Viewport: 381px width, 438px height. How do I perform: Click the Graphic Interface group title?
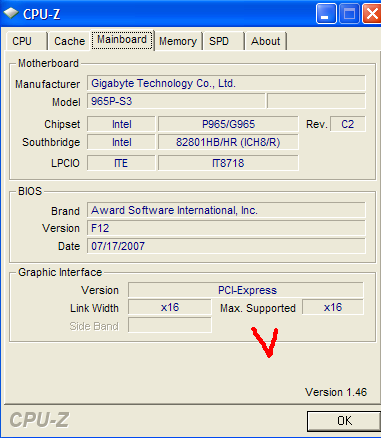[x=60, y=272]
